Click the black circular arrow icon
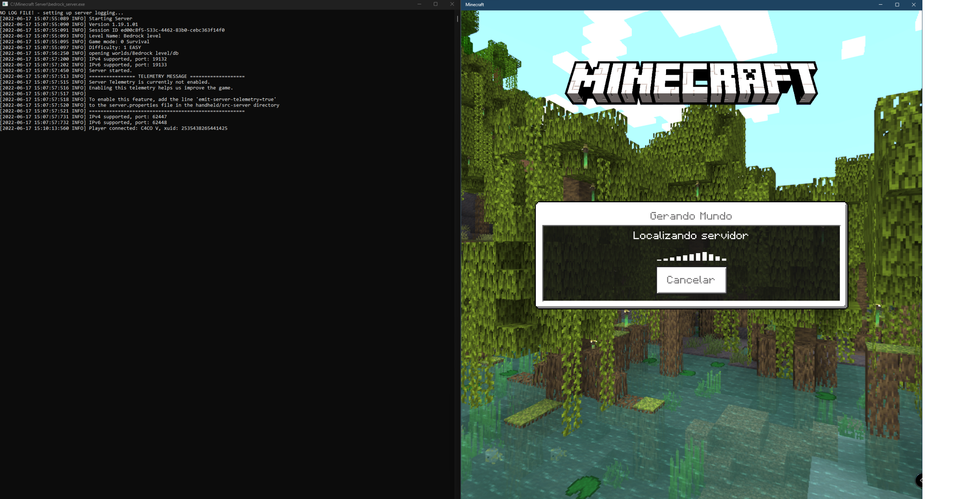This screenshot has height=499, width=980. click(919, 480)
